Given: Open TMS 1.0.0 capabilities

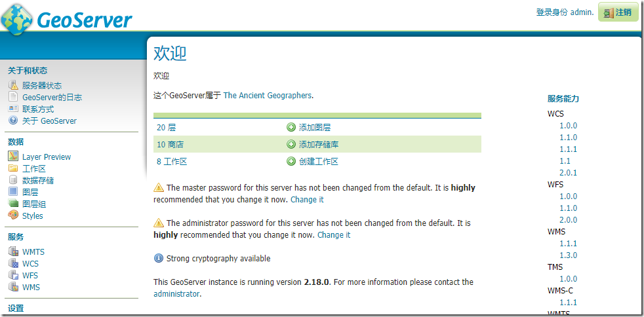Looking at the screenshot, I should pos(568,278).
